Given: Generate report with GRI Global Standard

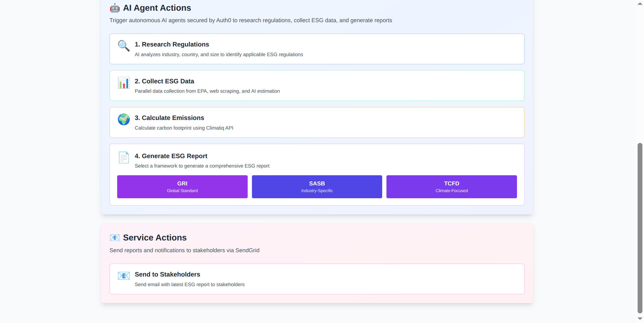Looking at the screenshot, I should tap(182, 187).
